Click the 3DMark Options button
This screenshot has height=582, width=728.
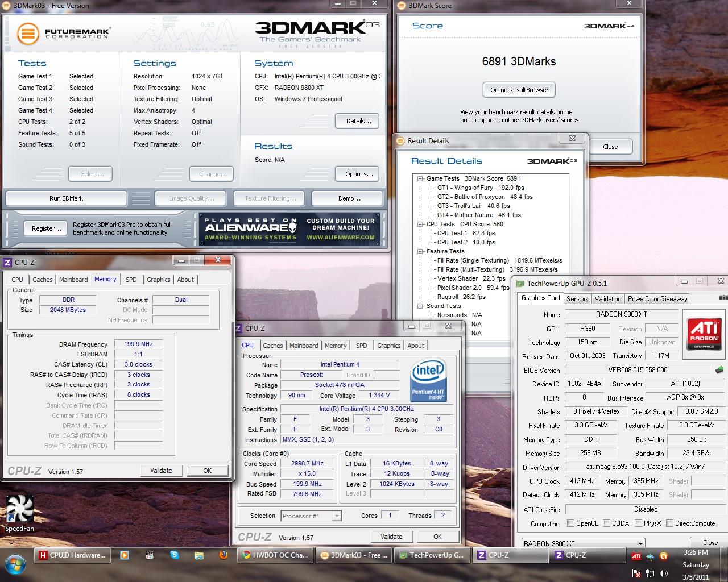coord(358,174)
